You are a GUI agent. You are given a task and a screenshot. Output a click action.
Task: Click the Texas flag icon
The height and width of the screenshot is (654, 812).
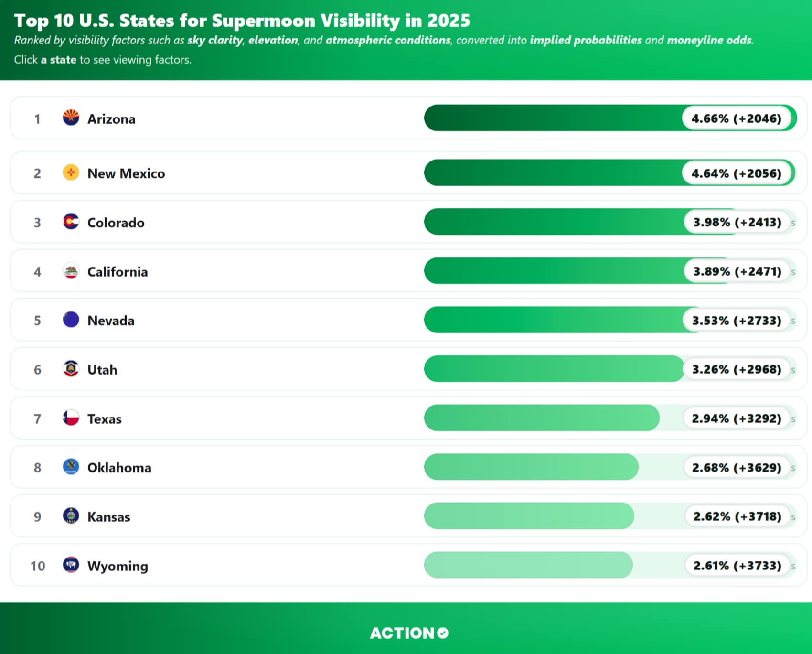pos(71,418)
